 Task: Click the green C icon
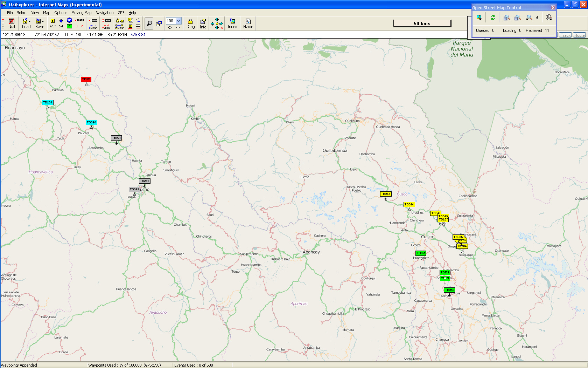pyautogui.click(x=69, y=26)
